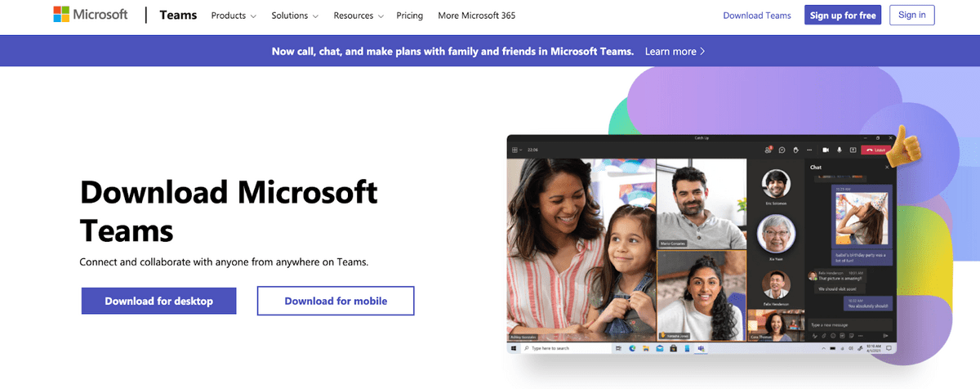Click the send arrow icon in chat
Image resolution: width=980 pixels, height=389 pixels.
pyautogui.click(x=885, y=336)
